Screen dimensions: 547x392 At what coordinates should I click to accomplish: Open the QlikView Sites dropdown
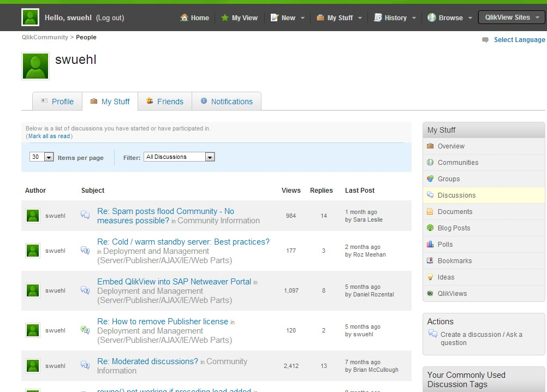[x=512, y=17]
